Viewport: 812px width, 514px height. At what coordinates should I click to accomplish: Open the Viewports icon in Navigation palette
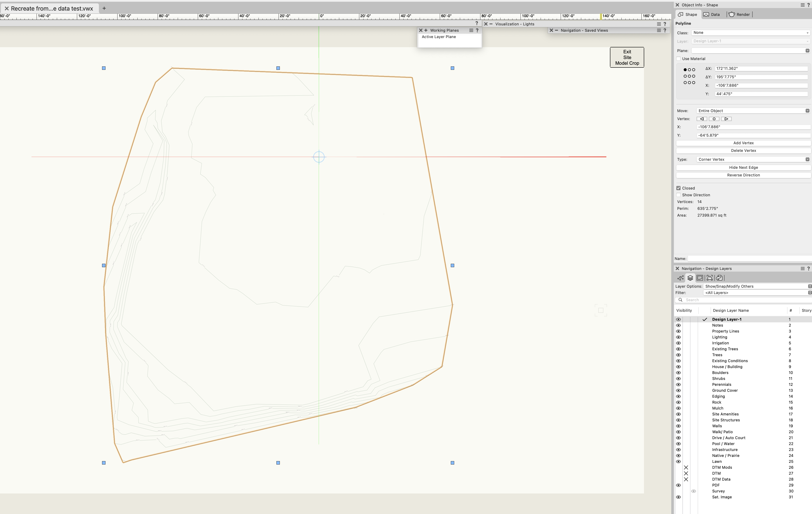710,278
